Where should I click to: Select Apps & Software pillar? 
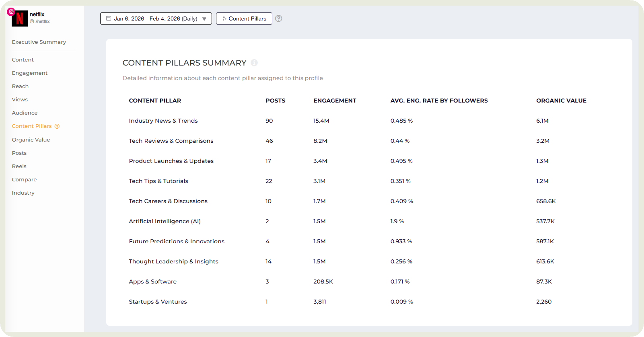tap(153, 282)
